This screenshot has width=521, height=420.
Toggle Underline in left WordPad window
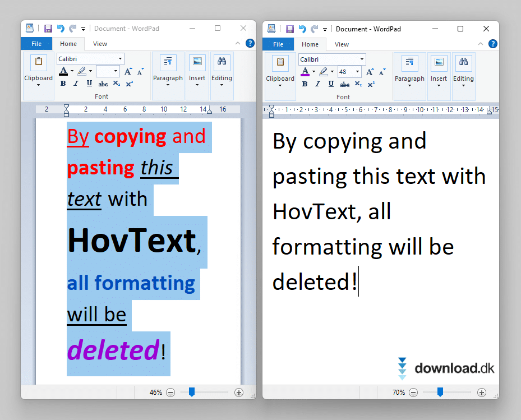click(x=89, y=84)
